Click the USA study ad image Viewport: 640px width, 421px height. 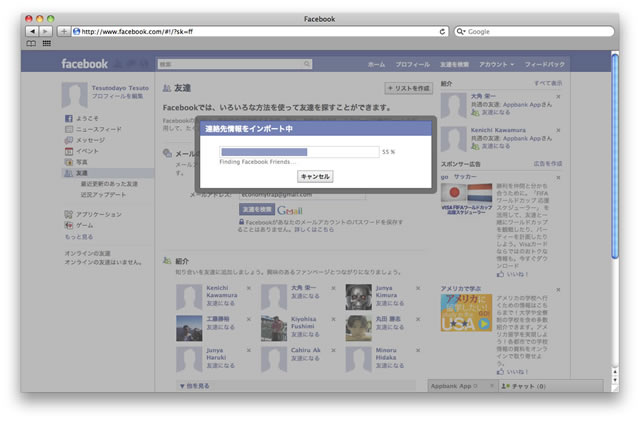466,313
